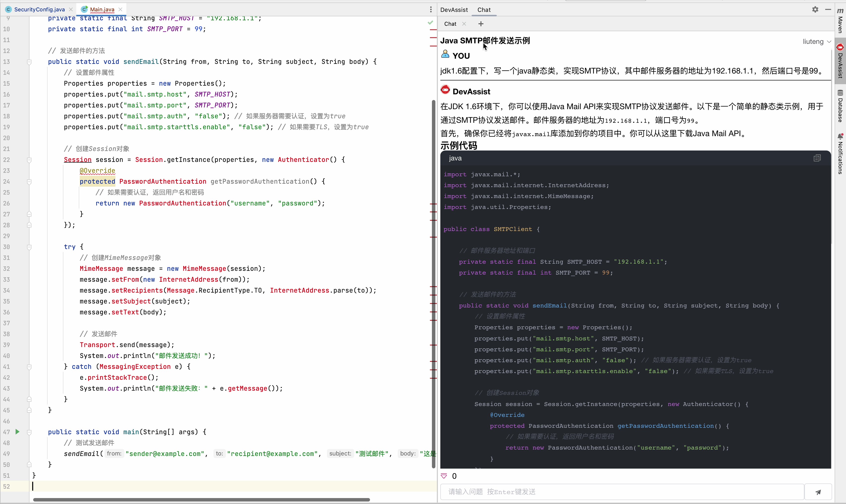This screenshot has width=846, height=504.
Task: Open the editor tabs options menu
Action: (431, 9)
